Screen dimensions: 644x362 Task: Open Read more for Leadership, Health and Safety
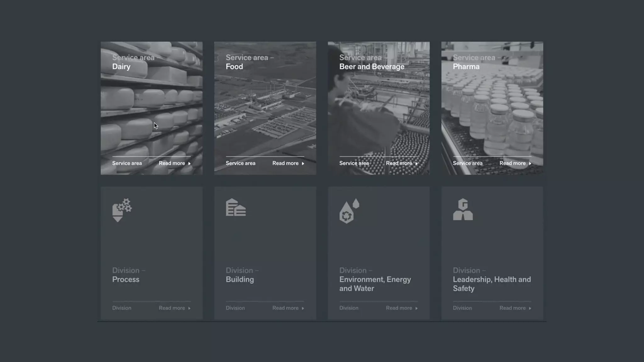click(x=512, y=308)
